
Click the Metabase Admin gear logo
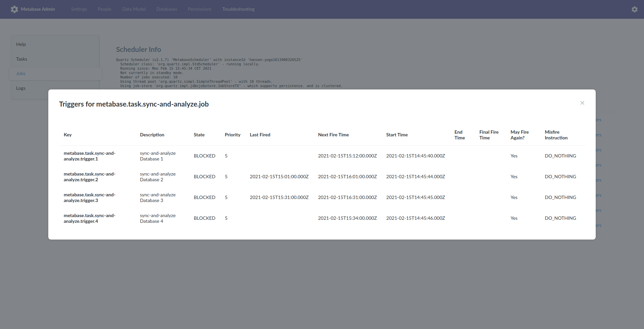14,9
